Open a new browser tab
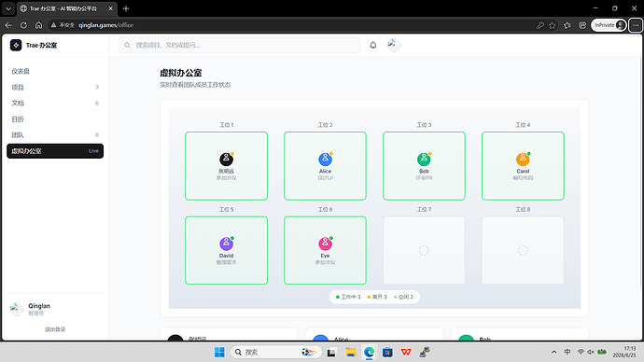The height and width of the screenshot is (362, 644). pos(126,8)
